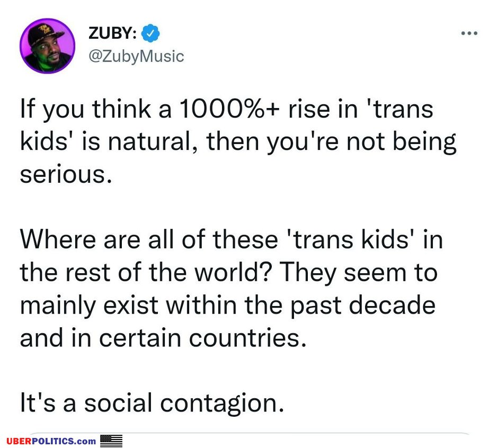Select the word "world?" in the tweet

(233, 272)
